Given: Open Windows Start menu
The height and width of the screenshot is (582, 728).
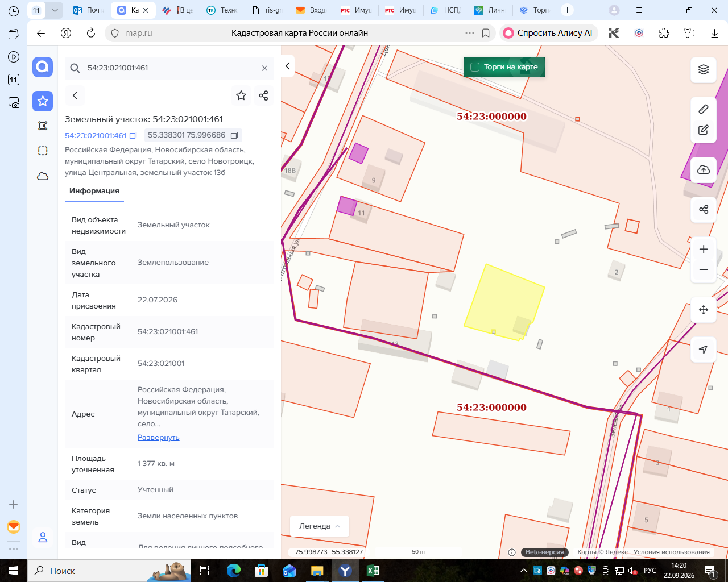Looking at the screenshot, I should pos(14,571).
